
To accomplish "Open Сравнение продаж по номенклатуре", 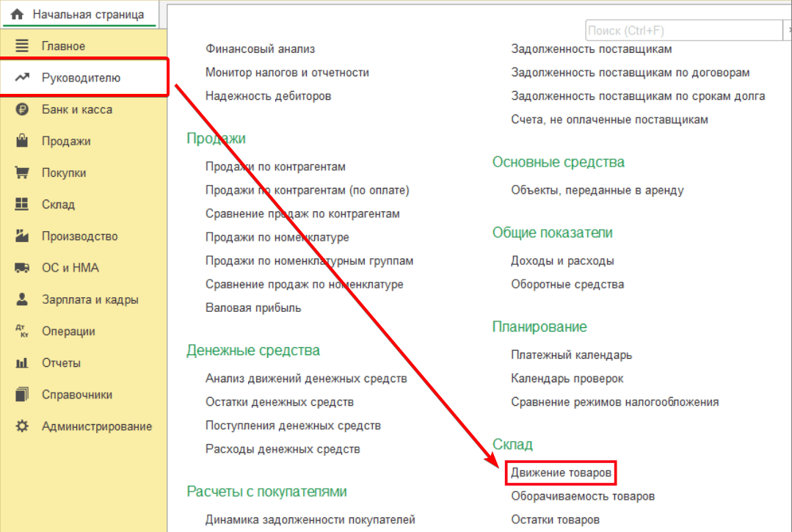I will (304, 284).
